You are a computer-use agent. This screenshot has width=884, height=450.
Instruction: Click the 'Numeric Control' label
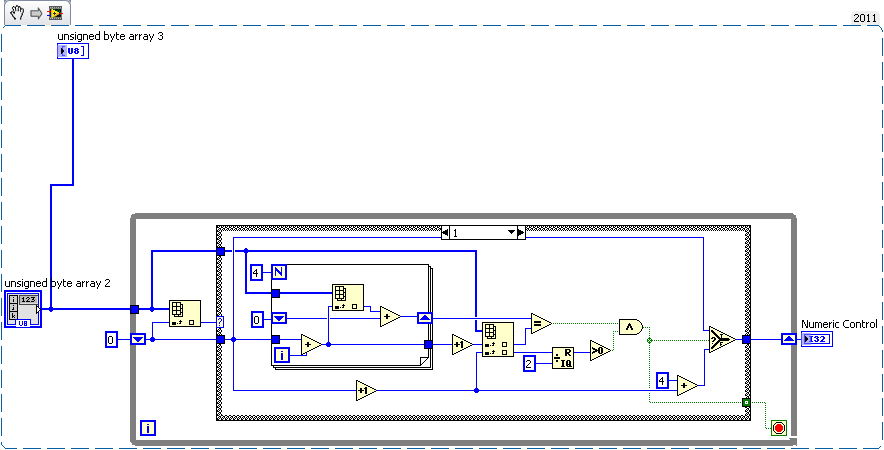[839, 324]
